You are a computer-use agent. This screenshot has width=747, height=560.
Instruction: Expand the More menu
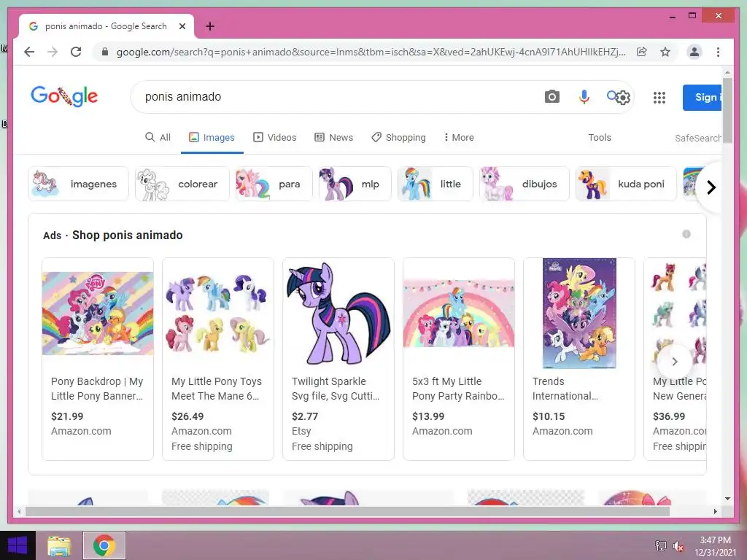point(459,138)
